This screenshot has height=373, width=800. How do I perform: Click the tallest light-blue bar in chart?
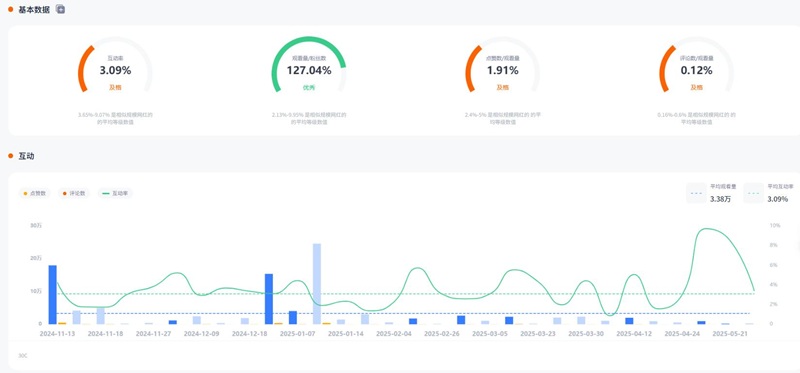(x=317, y=284)
